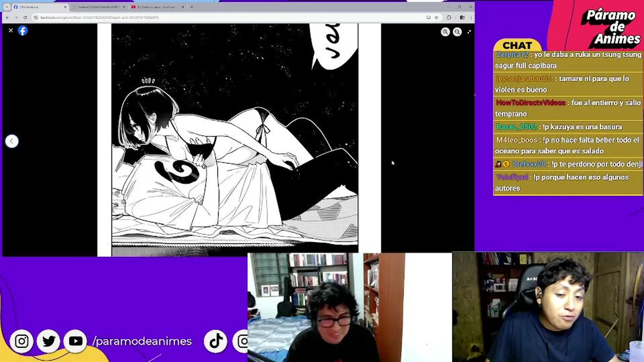The height and width of the screenshot is (362, 644).
Task: Open the Chrome profile icon
Action: coord(462,17)
